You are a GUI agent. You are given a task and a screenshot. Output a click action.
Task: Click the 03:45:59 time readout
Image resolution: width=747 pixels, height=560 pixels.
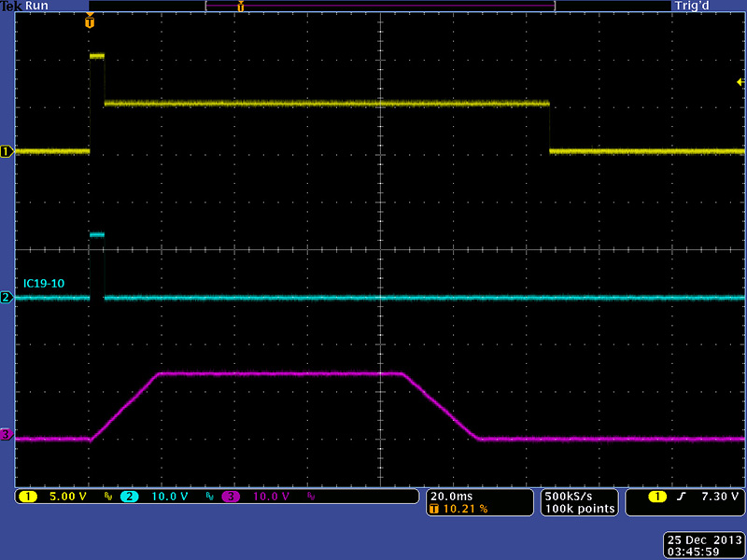[x=693, y=552]
